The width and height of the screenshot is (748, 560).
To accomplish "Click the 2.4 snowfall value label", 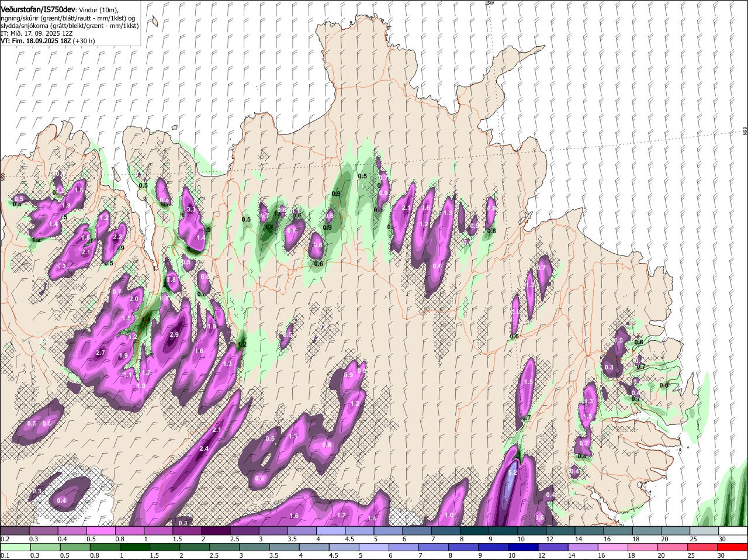I will click(204, 448).
